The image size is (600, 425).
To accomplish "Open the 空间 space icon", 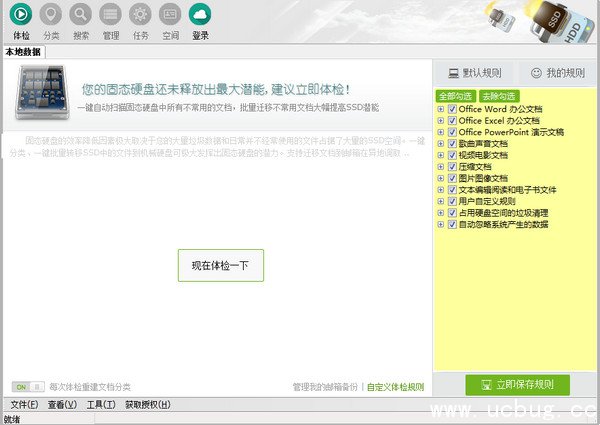I will click(171, 16).
